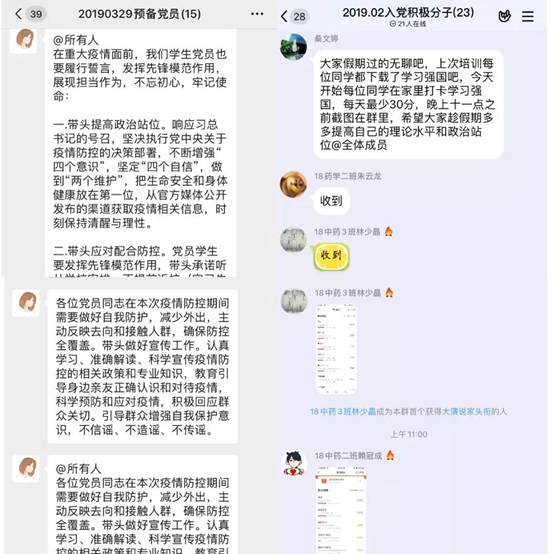Screen dimensions: 554x554
Task: Tap the 21人在线 online status text
Action: click(408, 24)
